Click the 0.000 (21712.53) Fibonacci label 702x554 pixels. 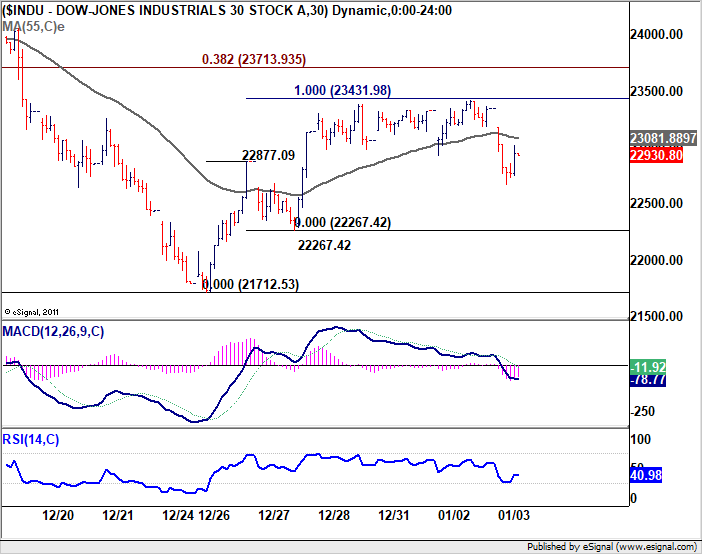(x=251, y=284)
